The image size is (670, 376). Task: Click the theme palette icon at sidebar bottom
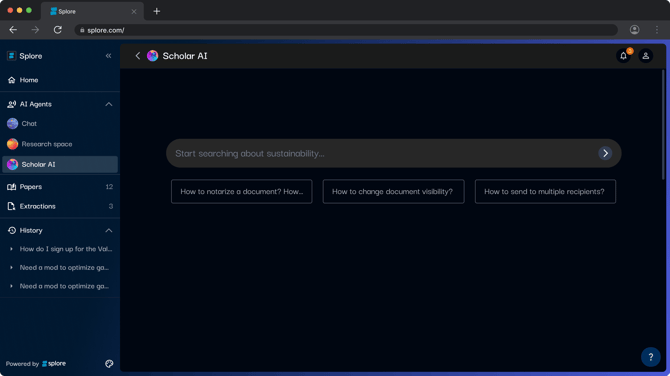[109, 364]
